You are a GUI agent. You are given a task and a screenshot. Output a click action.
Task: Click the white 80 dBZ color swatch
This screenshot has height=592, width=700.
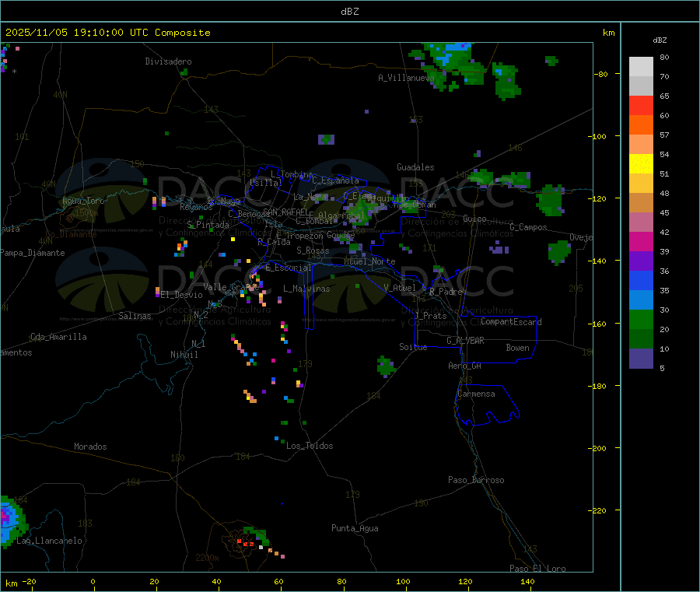click(641, 67)
